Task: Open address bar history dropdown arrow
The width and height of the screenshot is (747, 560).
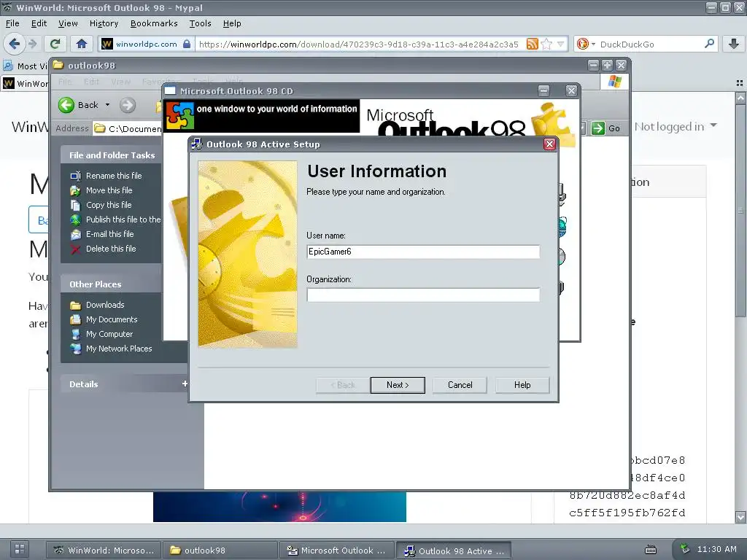Action: (561, 44)
